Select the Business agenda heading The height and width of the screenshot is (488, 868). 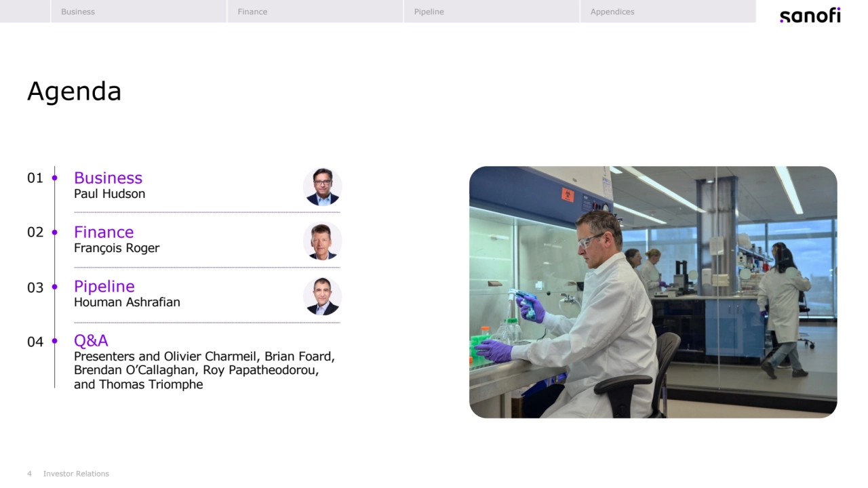click(x=108, y=178)
